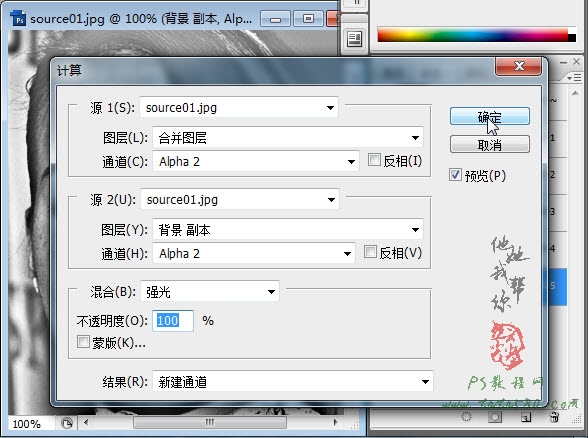The width and height of the screenshot is (588, 438).
Task: Click the 确定 OK button
Action: 490,117
